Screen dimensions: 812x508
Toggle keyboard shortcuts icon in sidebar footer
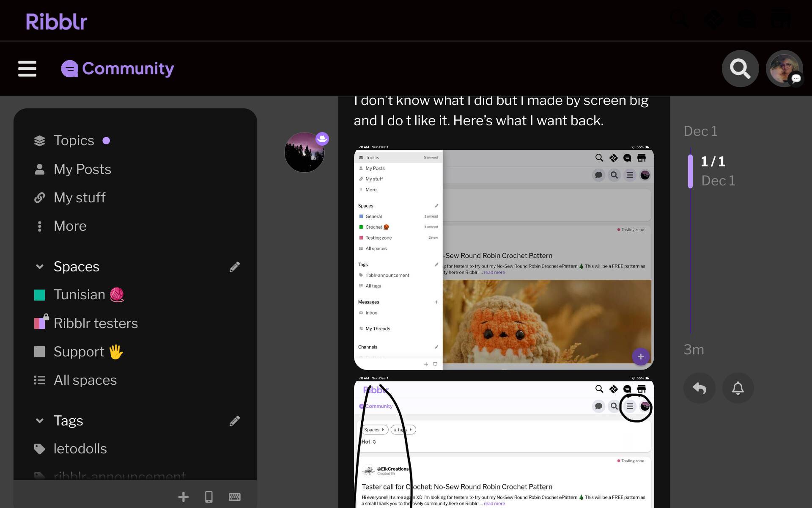(234, 497)
